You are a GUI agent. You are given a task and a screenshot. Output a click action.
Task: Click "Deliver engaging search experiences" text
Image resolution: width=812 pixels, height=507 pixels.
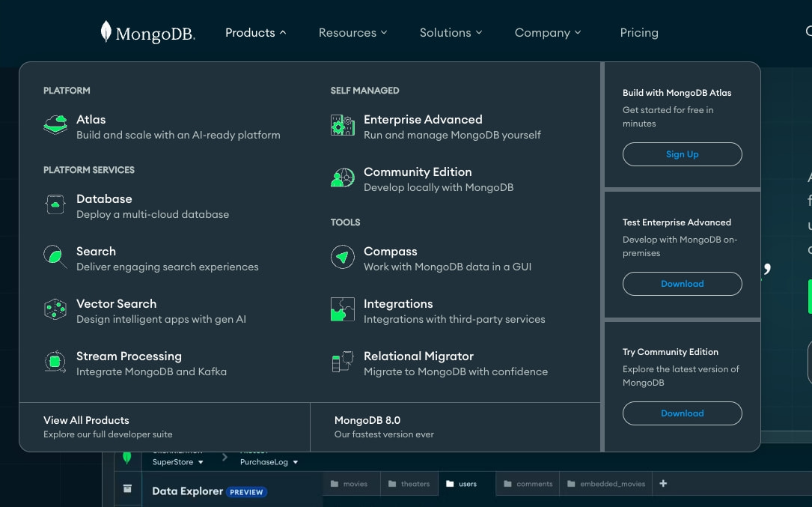pos(168,267)
